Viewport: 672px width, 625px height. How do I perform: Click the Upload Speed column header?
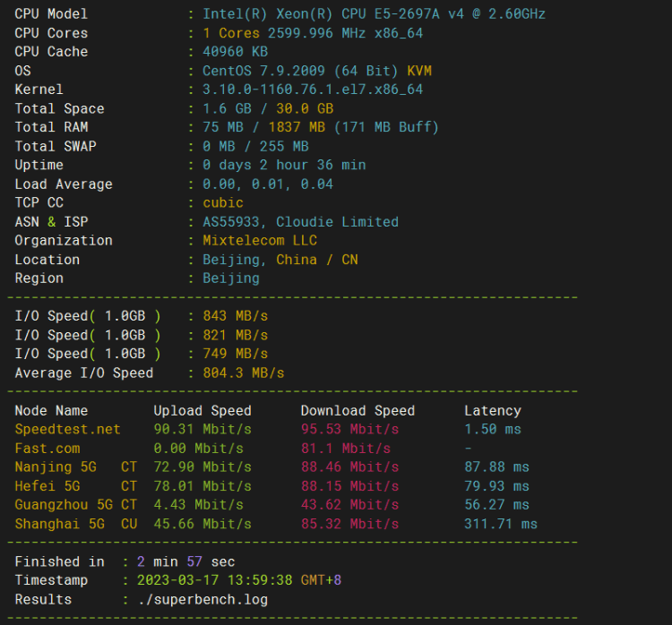(202, 411)
